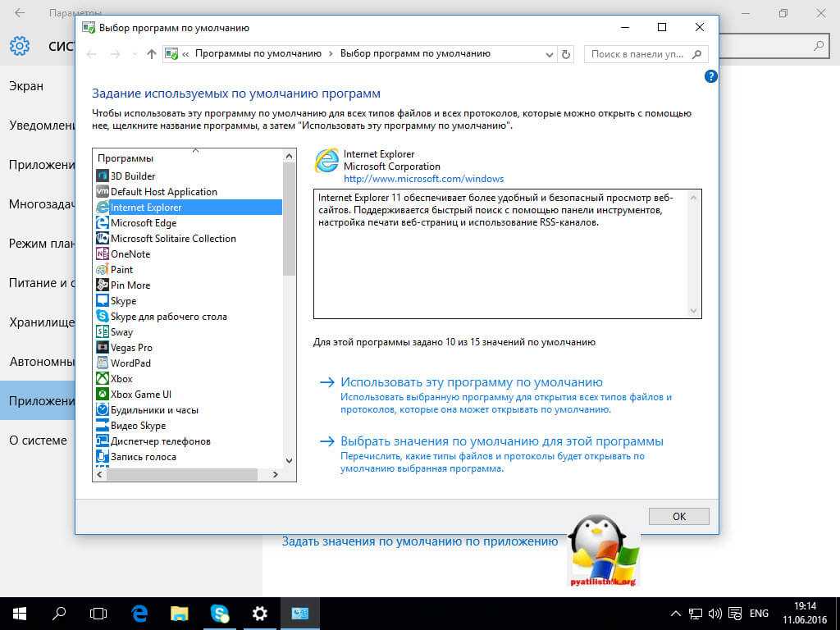Open address bar history dropdown
The height and width of the screenshot is (630, 840).
[x=550, y=54]
